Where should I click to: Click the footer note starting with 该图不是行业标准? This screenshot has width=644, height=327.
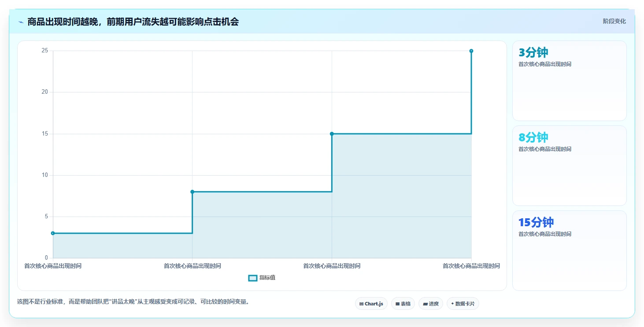pos(133,302)
